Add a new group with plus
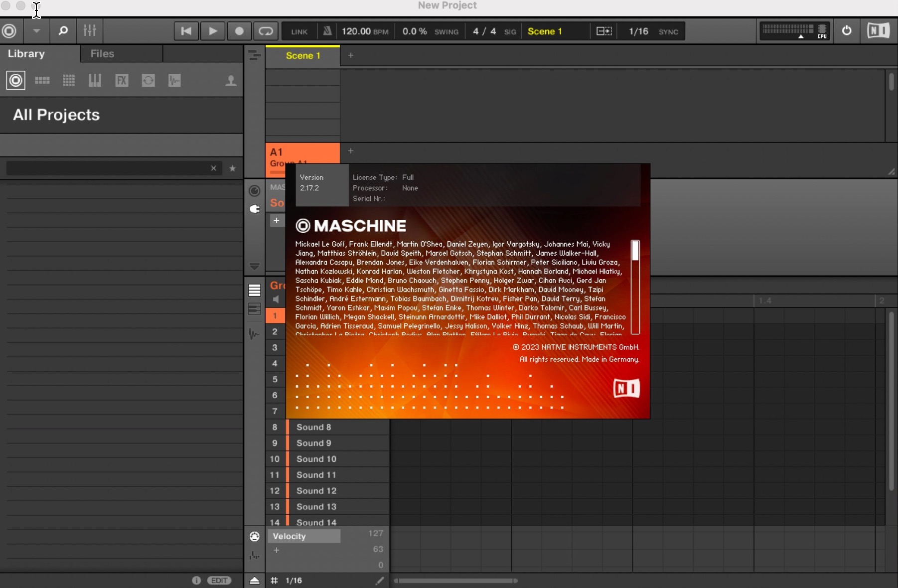Screen dimensions: 898x588 (x=351, y=150)
